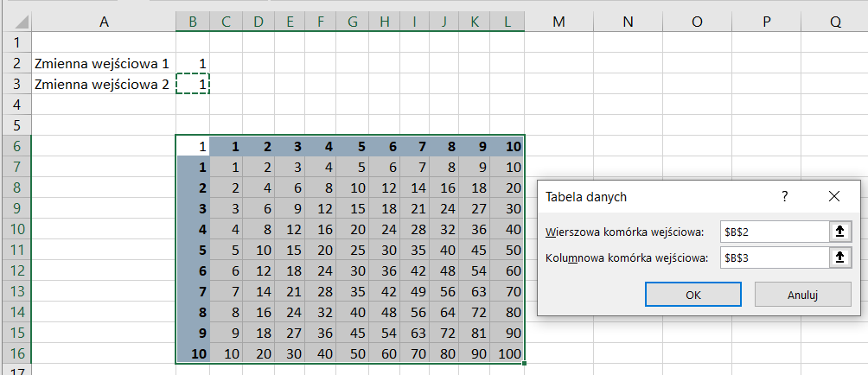Screen dimensions: 868x375
Task: Close the Tabela danych dialog
Action: tap(834, 196)
